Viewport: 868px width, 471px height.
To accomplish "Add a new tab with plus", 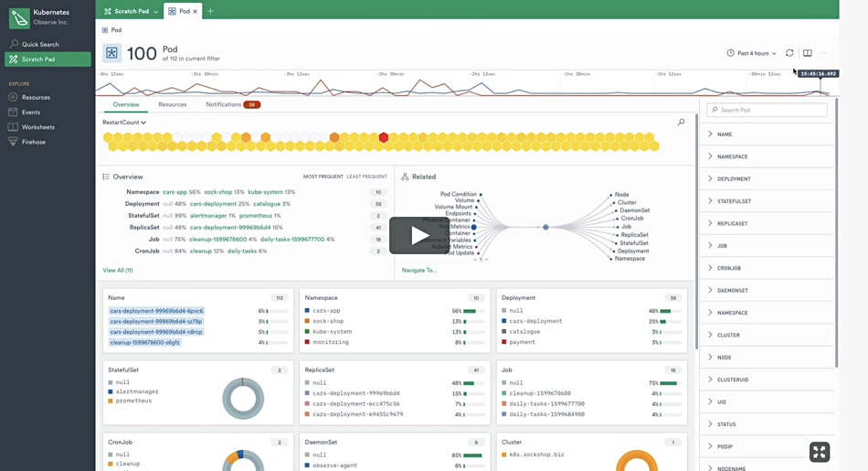I will click(210, 11).
